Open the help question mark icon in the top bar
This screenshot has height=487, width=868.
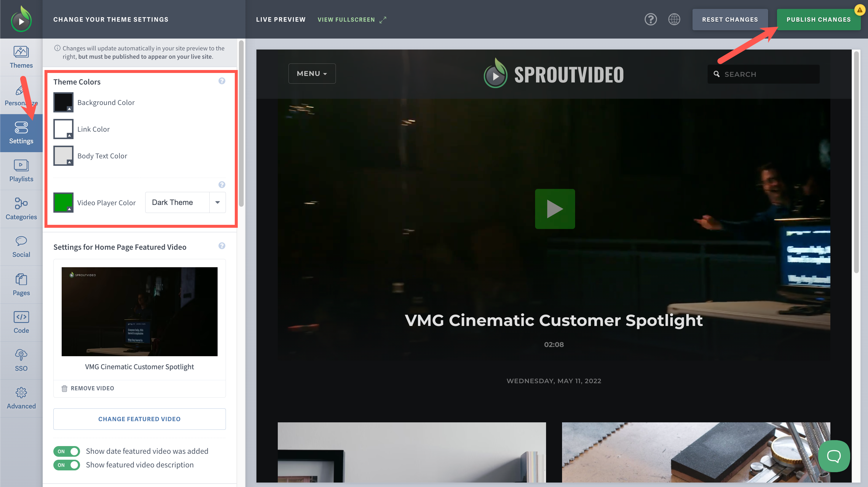(x=651, y=19)
